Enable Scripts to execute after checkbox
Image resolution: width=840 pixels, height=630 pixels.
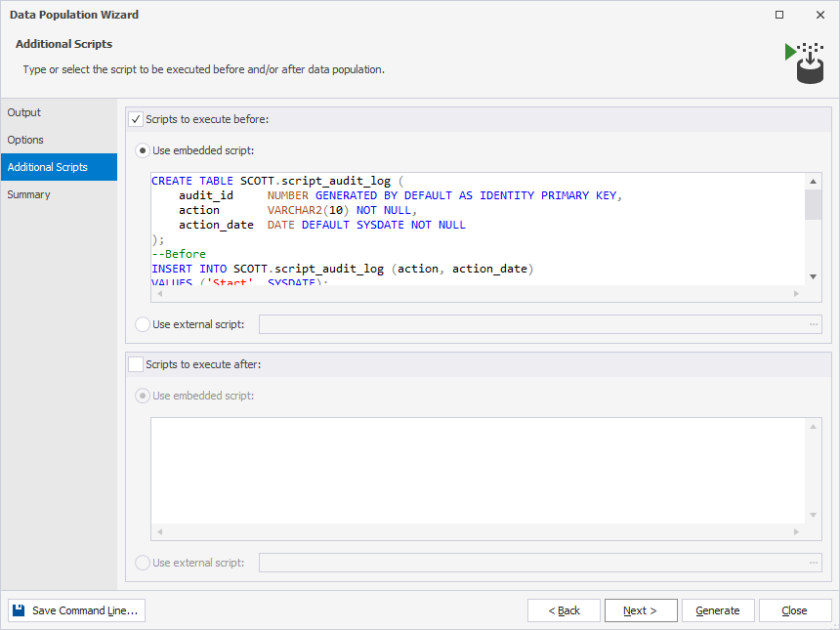pyautogui.click(x=136, y=364)
